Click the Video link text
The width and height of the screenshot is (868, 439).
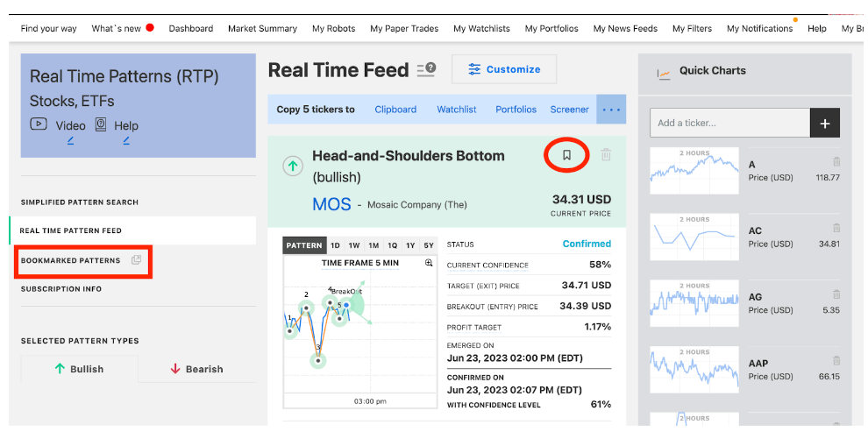70,126
